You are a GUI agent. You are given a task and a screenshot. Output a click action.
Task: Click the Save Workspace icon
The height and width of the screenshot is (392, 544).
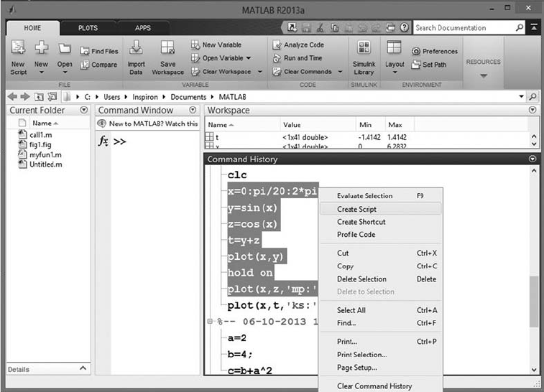pos(168,47)
